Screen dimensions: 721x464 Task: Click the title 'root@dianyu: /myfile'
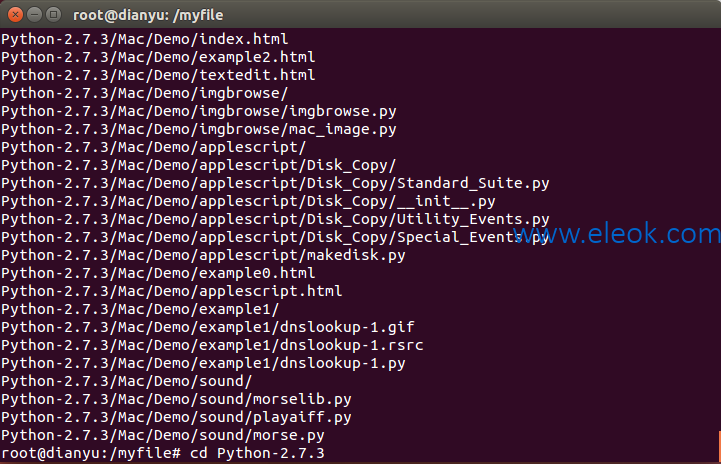coord(148,15)
